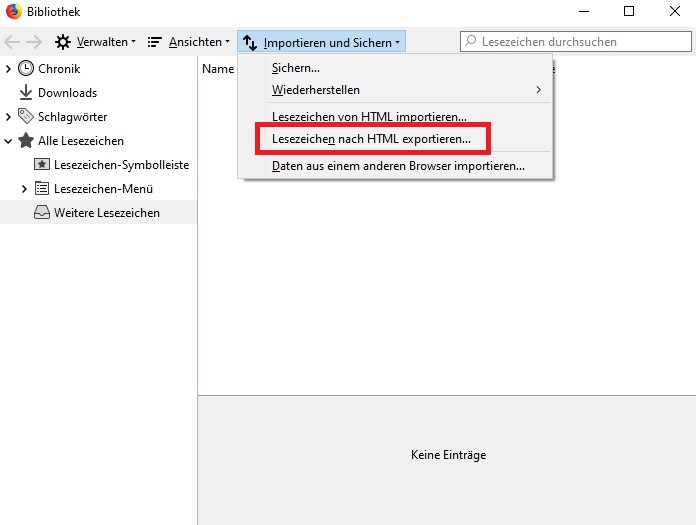Choose Daten aus einem anderen Browser importieren

click(x=398, y=166)
